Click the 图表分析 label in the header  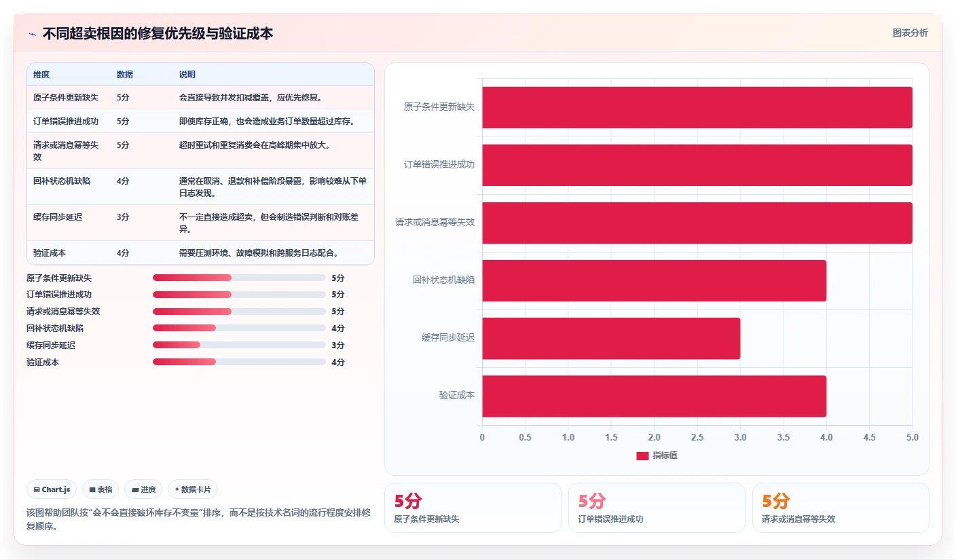910,33
